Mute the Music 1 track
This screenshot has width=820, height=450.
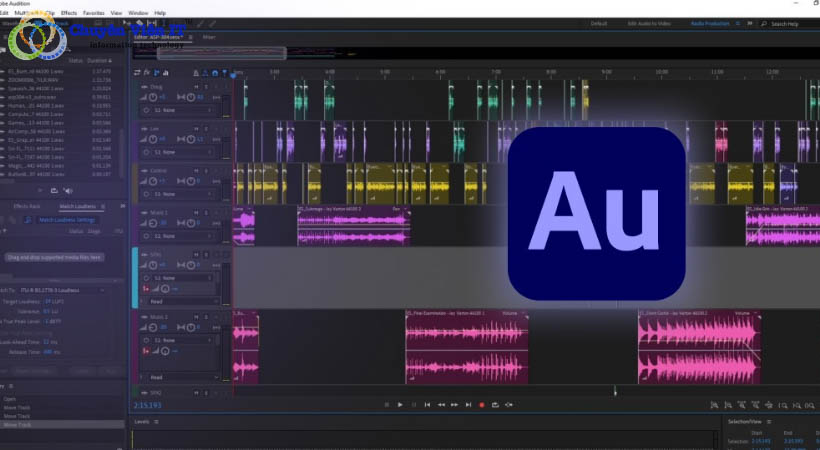196,212
